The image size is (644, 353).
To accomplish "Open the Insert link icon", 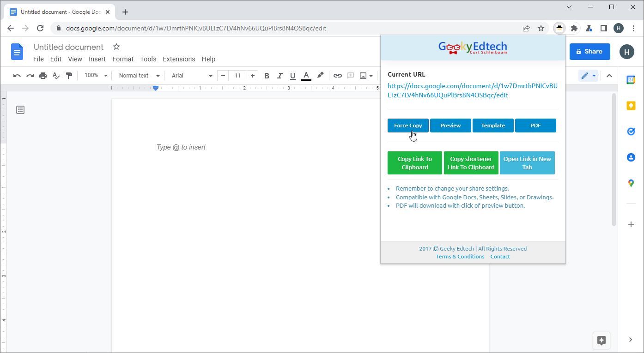I will pos(338,76).
